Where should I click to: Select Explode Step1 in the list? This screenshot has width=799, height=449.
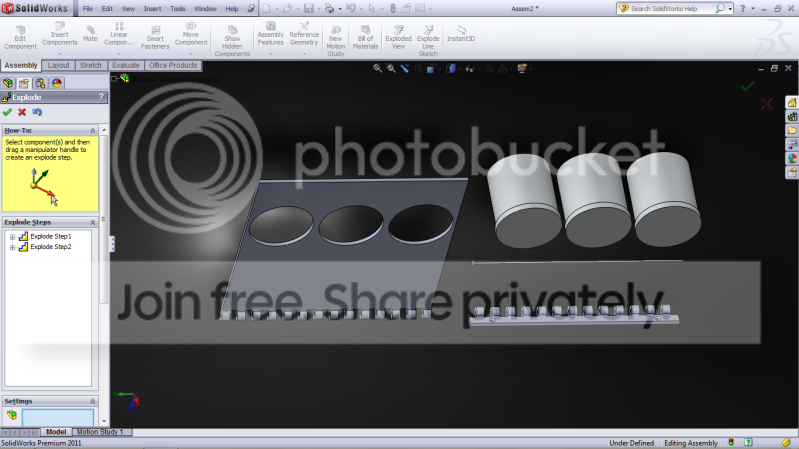click(x=50, y=236)
